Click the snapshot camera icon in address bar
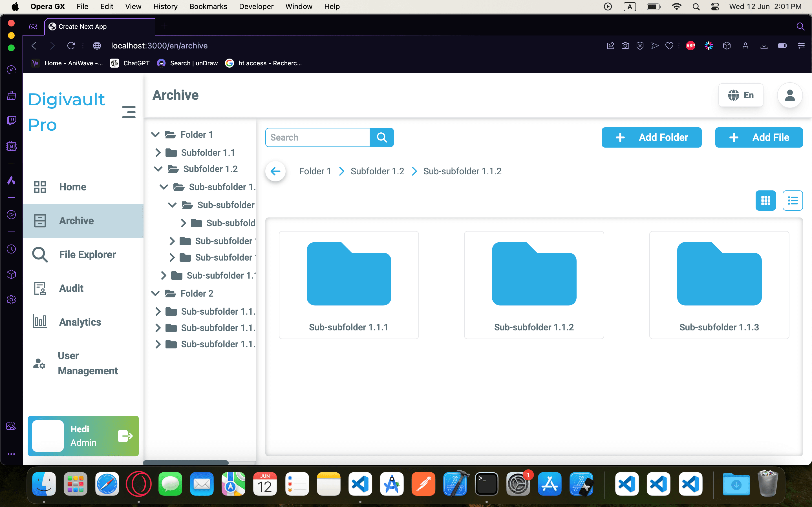The height and width of the screenshot is (507, 812). [x=625, y=46]
